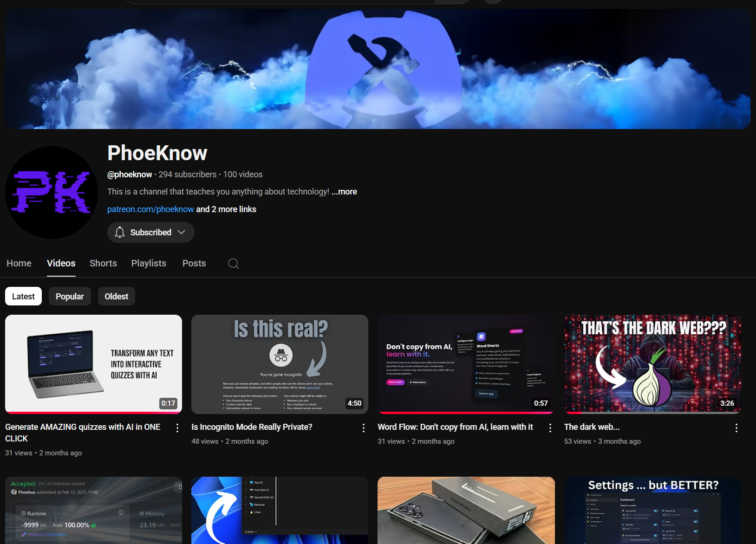Click the PK channel avatar

pyautogui.click(x=52, y=193)
